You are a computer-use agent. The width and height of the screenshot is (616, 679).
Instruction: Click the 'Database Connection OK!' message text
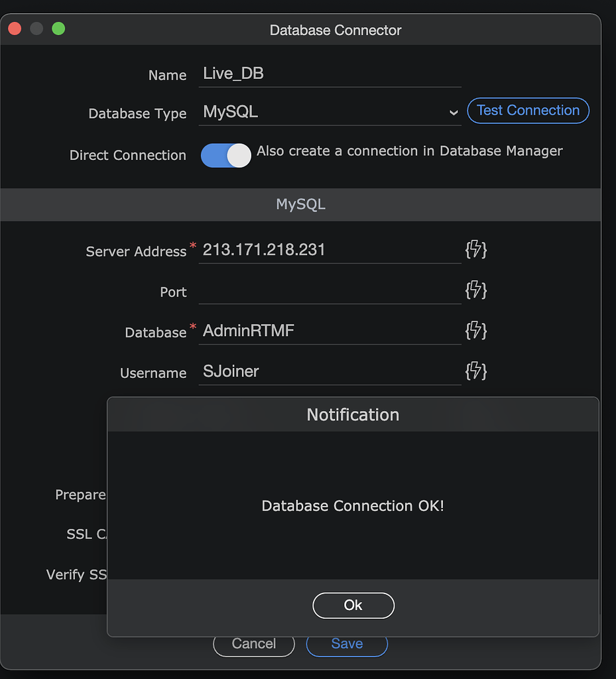pos(353,506)
